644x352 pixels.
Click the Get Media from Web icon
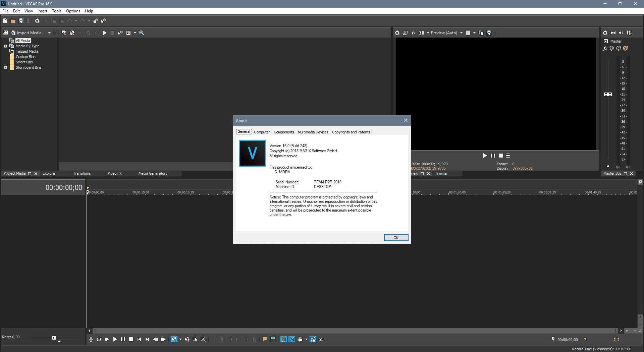tap(72, 33)
